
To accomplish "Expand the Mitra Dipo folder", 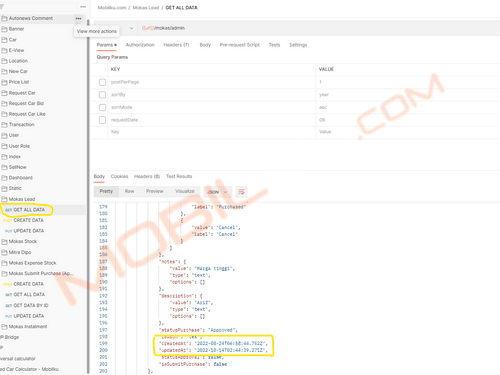I will (x=16, y=252).
